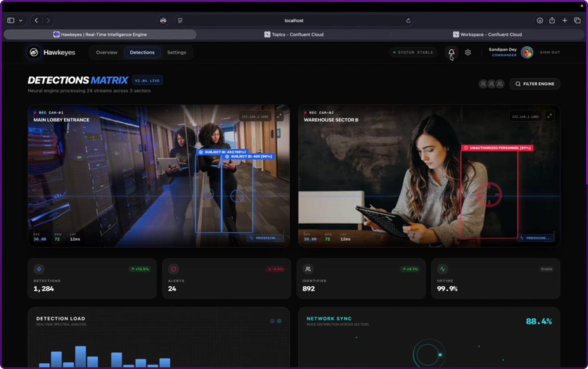This screenshot has width=588, height=369.
Task: Click the V2.04 LIVE badge
Action: tap(147, 80)
